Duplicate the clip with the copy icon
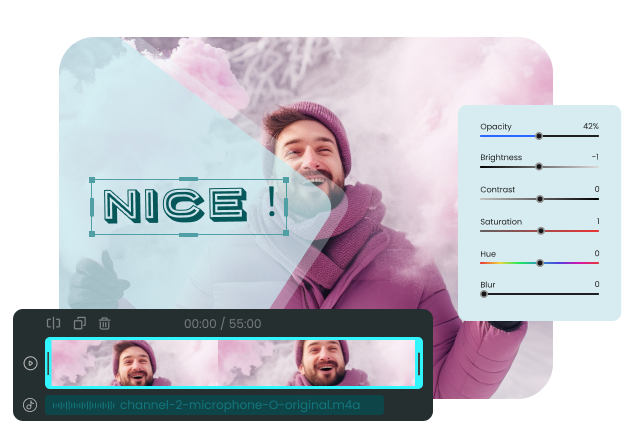The image size is (622, 421). click(80, 323)
